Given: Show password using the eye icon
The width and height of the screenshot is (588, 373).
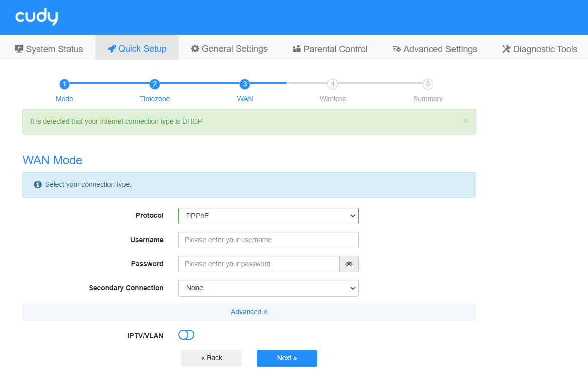Looking at the screenshot, I should coord(349,264).
